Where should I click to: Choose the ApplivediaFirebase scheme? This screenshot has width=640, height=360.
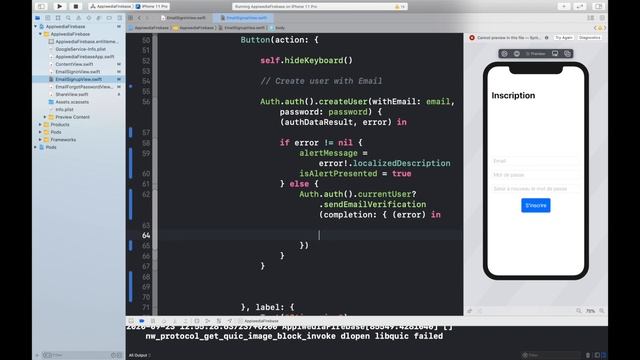pyautogui.click(x=111, y=7)
